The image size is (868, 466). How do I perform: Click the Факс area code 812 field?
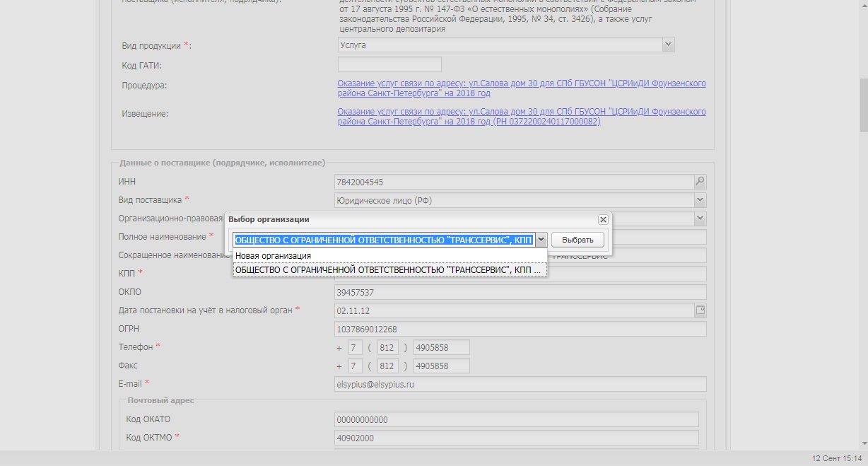(387, 366)
